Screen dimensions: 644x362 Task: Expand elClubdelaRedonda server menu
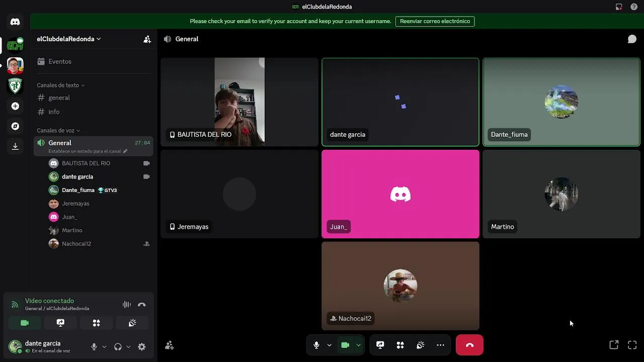69,39
